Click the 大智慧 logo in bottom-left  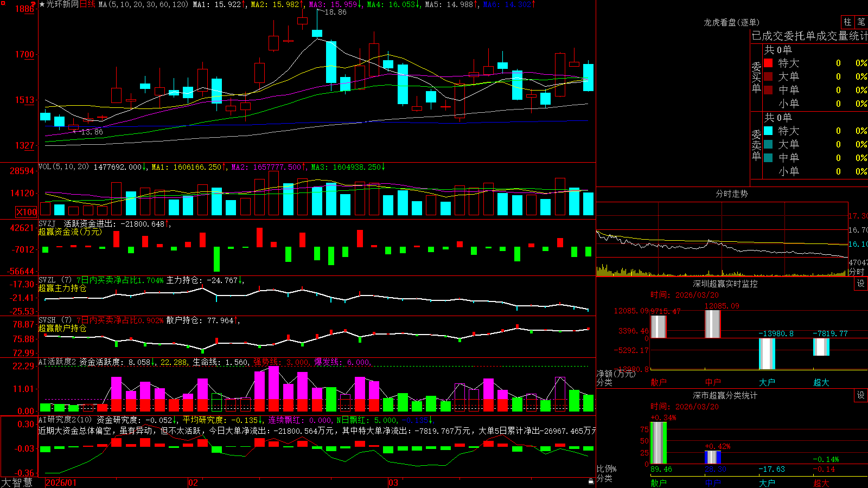[17, 483]
